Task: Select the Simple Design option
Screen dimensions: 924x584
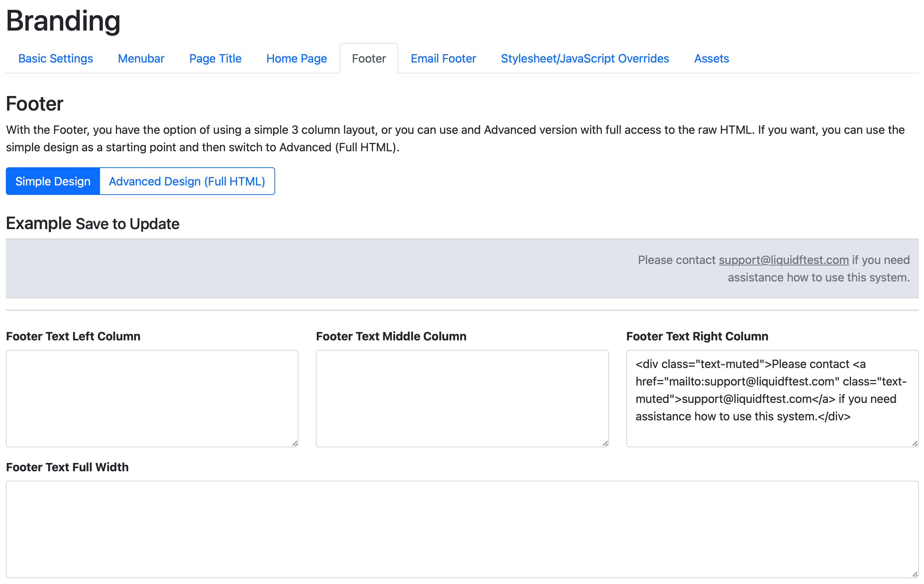Action: (x=53, y=181)
